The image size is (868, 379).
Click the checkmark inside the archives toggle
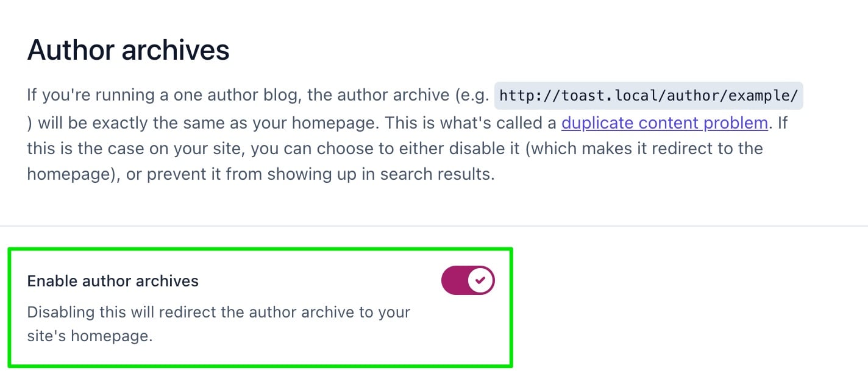[x=481, y=280]
